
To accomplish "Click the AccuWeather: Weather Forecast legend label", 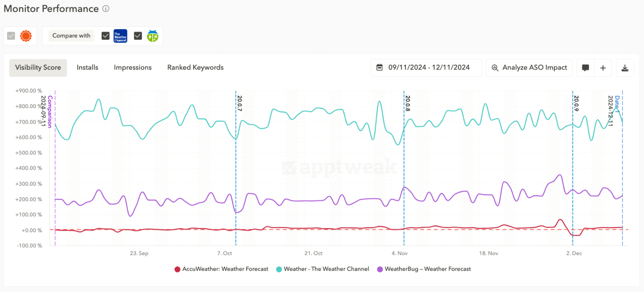I will 225,269.
